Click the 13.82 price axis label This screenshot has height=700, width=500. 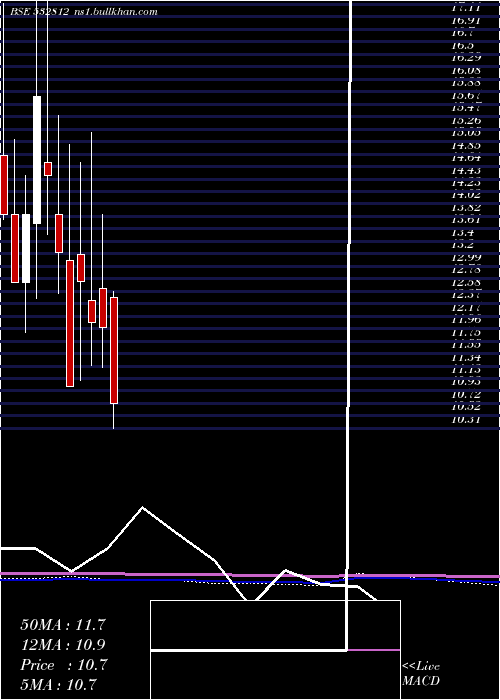point(466,207)
